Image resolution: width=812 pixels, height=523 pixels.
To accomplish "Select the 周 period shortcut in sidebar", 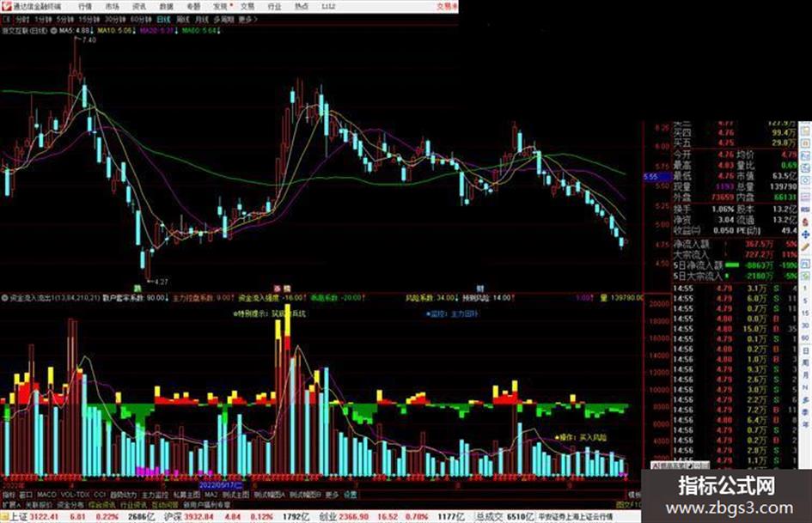I will click(805, 363).
